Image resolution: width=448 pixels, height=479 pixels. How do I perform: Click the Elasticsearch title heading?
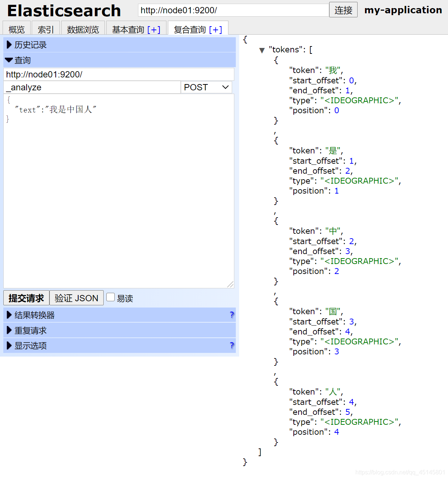(x=64, y=11)
